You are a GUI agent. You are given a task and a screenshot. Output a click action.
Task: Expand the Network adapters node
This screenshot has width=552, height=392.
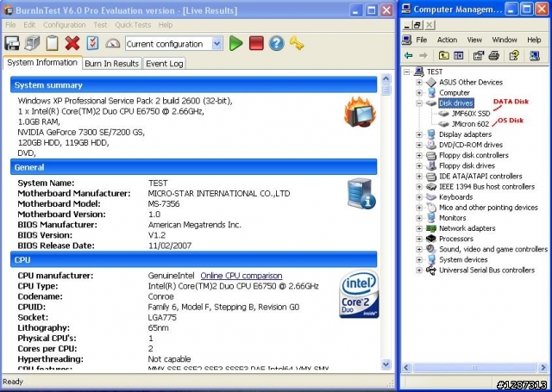click(419, 228)
